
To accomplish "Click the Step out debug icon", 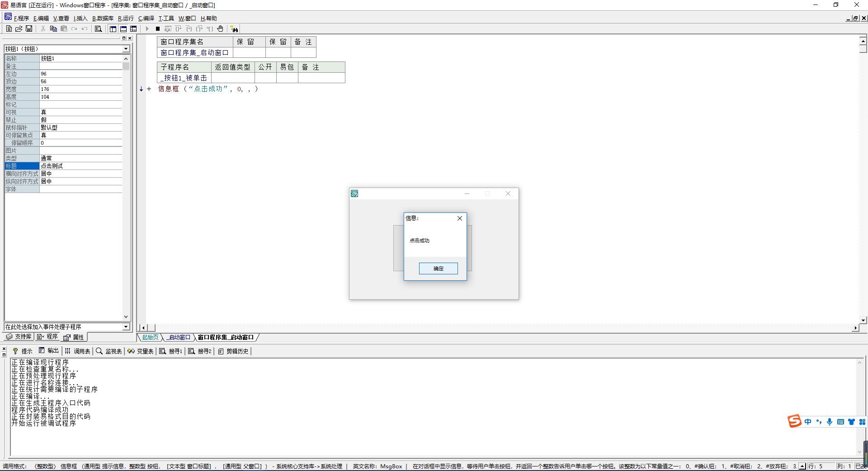I will click(x=199, y=28).
